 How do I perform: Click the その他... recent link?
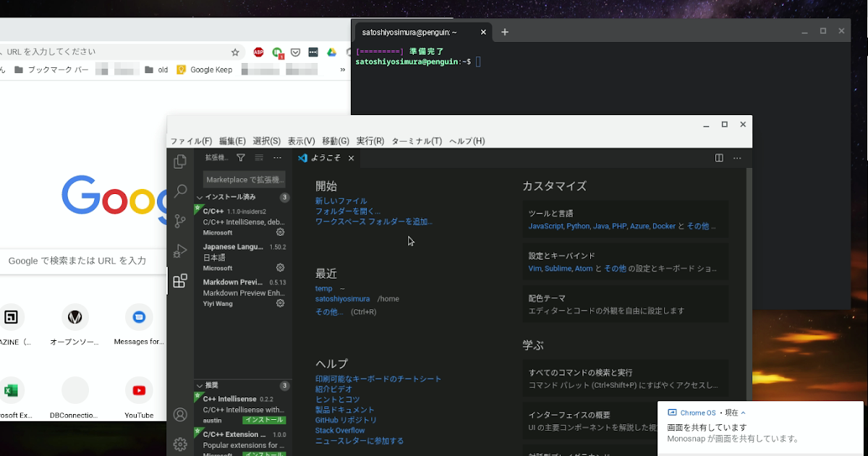(x=329, y=312)
